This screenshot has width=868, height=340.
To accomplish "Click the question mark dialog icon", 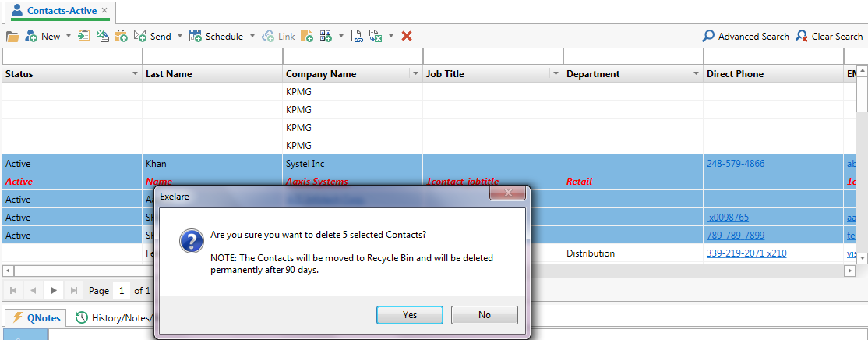I will pos(190,242).
